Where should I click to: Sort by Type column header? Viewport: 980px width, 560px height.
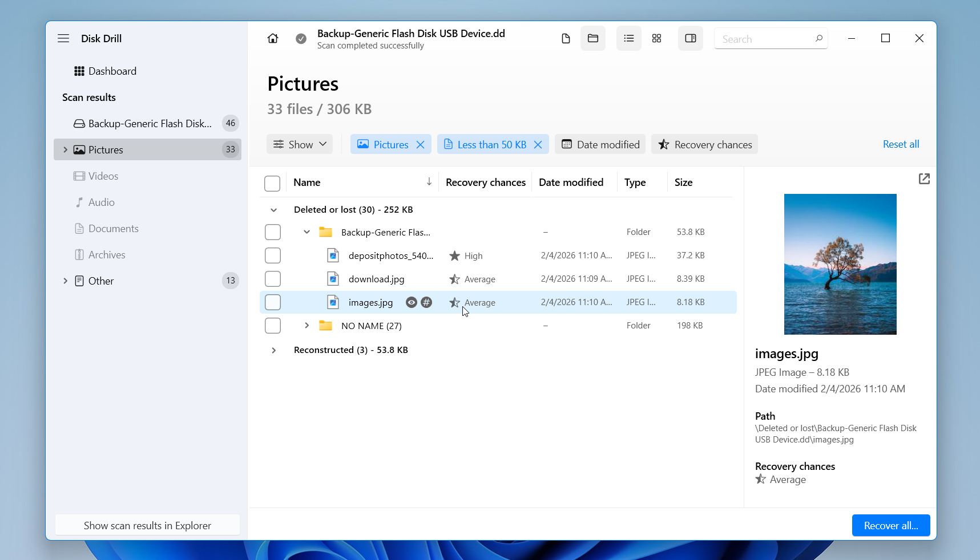click(635, 182)
